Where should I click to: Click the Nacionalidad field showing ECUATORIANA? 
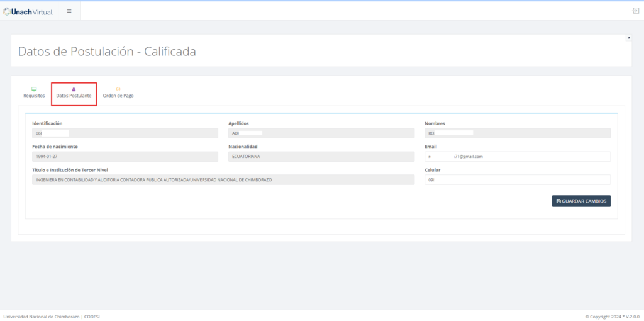[x=321, y=157]
